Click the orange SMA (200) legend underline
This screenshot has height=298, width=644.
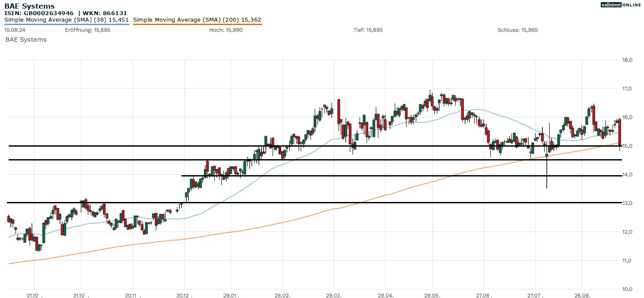click(x=197, y=24)
